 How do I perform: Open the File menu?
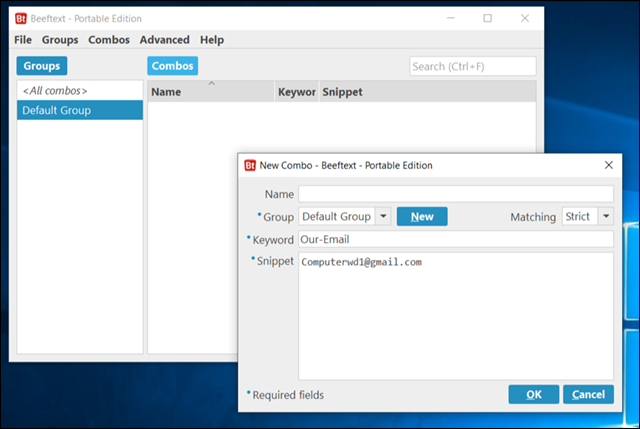[x=23, y=40]
